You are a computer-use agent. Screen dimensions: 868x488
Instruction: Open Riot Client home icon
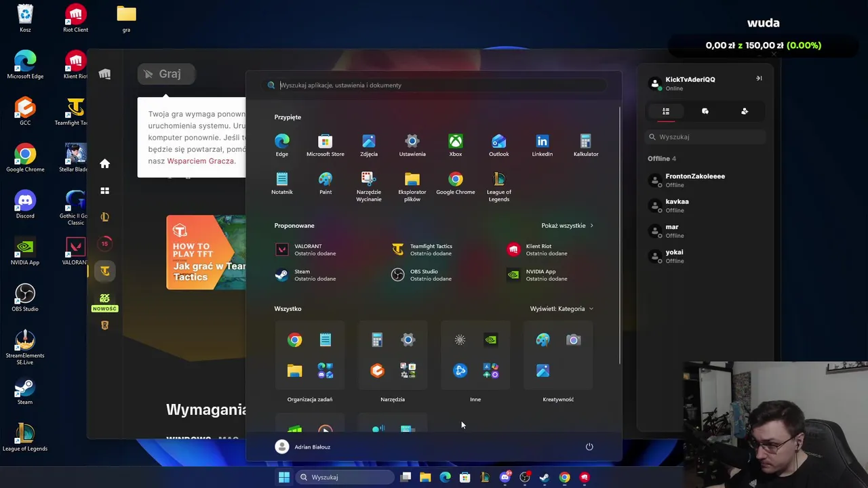[104, 163]
